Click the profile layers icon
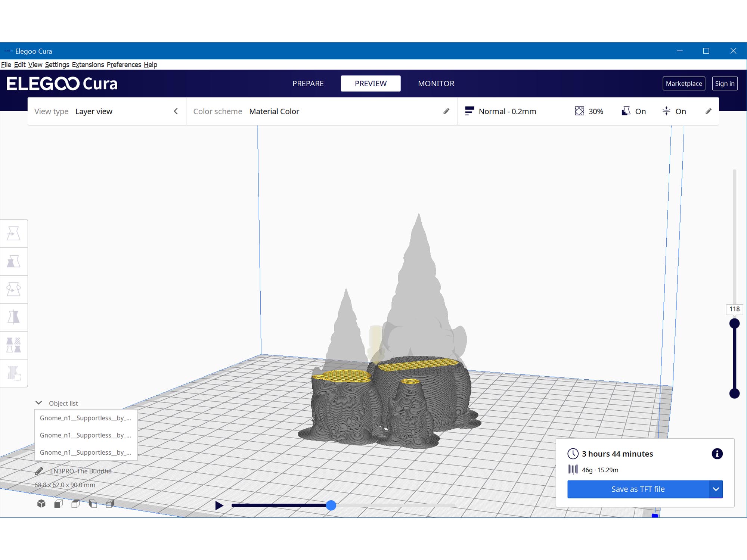This screenshot has width=747, height=560. pos(469,111)
